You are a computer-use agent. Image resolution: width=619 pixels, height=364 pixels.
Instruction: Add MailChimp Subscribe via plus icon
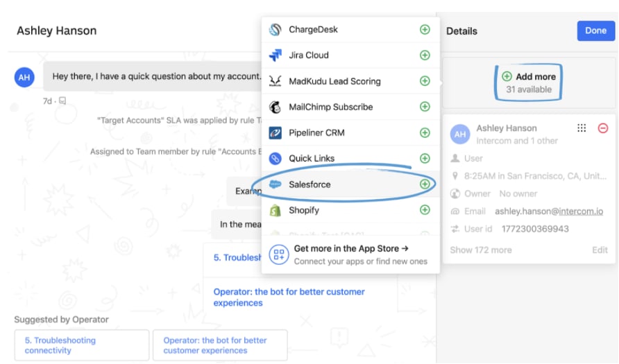point(425,107)
